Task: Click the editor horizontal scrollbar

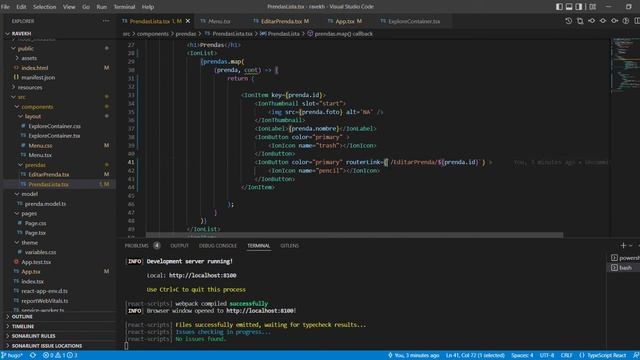Action: 354,235
